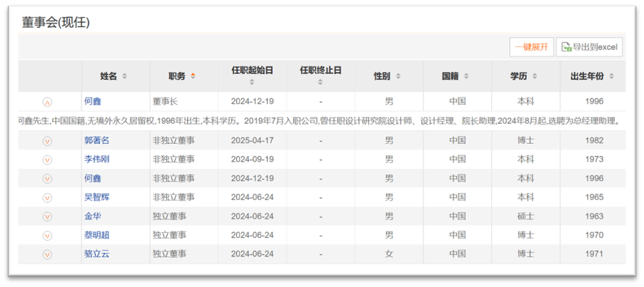644x287 pixels.
Task: Expand the 骆立云 row details
Action: point(47,254)
